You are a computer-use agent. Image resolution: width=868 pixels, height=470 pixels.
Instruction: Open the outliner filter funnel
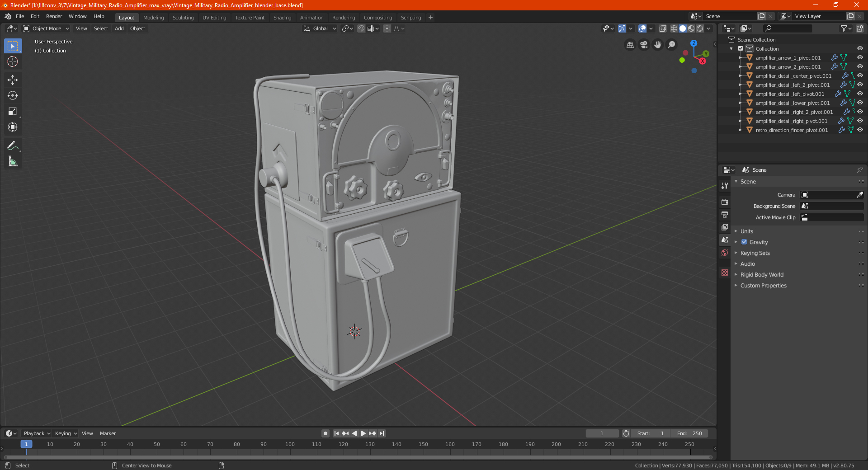click(844, 28)
